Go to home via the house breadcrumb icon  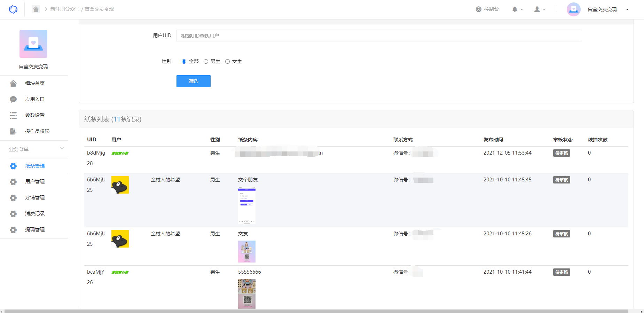(36, 9)
